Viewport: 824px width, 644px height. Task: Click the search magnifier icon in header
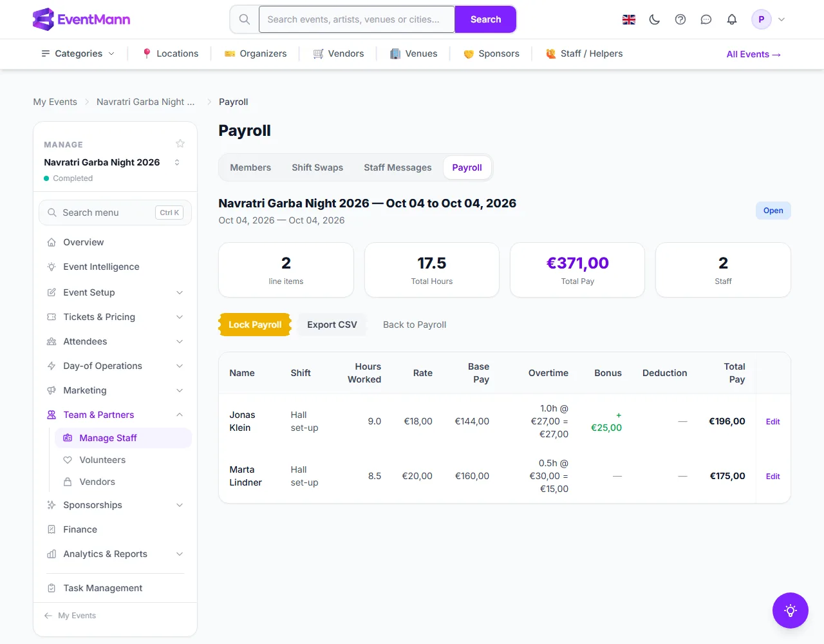pyautogui.click(x=245, y=19)
